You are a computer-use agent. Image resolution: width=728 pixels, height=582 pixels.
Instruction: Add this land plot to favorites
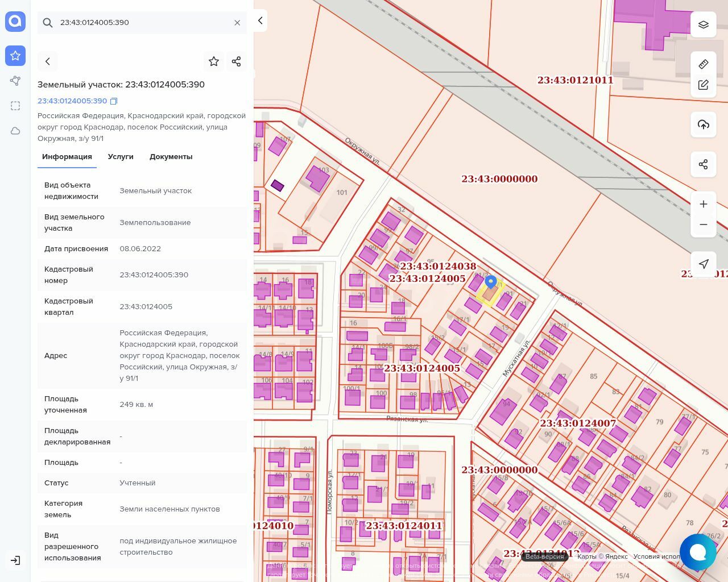click(214, 61)
